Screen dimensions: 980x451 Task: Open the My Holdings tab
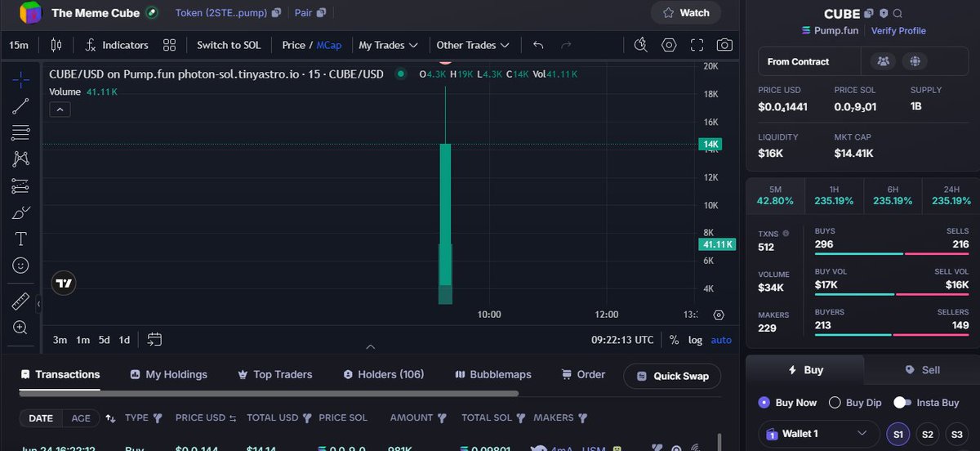pos(169,374)
